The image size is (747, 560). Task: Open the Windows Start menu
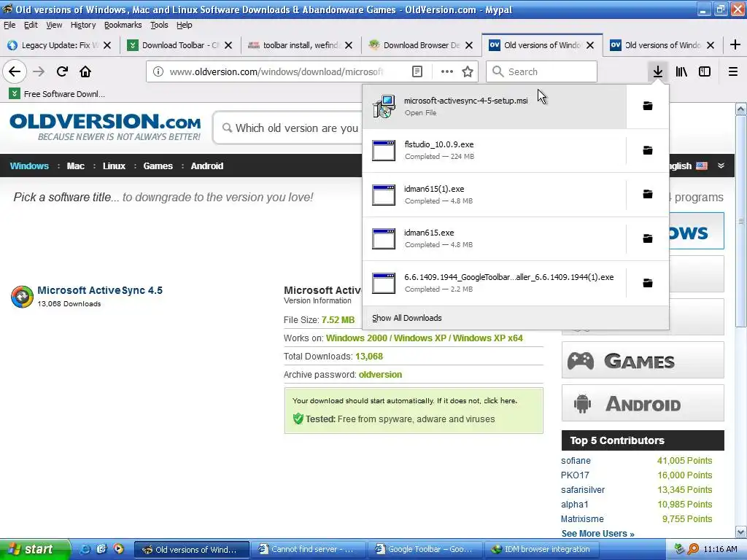click(34, 550)
